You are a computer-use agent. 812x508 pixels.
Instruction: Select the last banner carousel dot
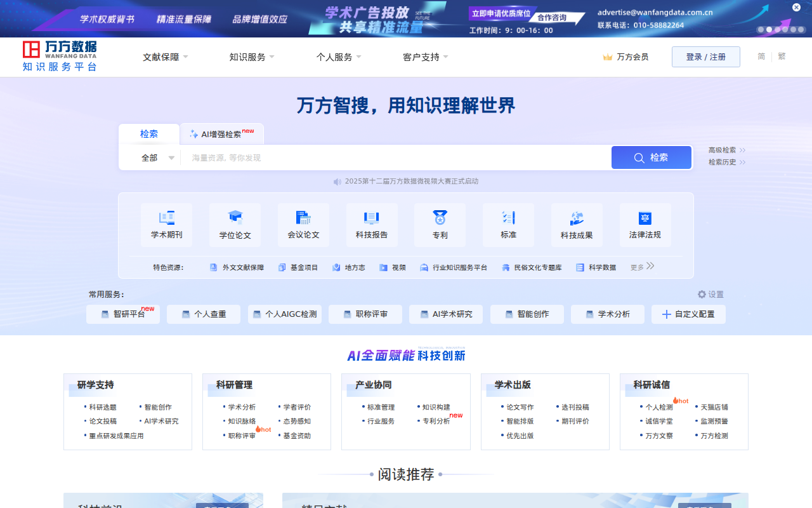coord(802,30)
